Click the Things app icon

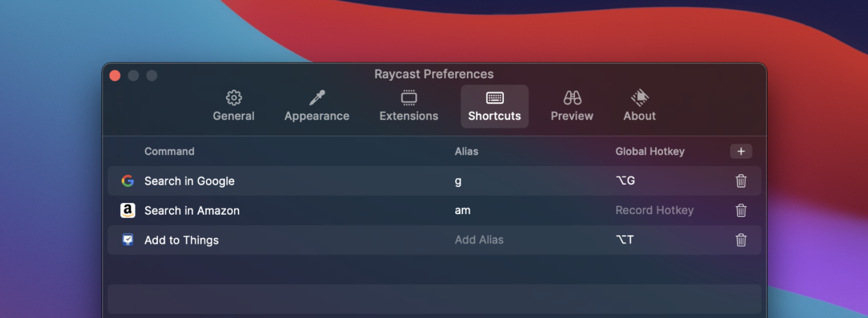pos(128,240)
